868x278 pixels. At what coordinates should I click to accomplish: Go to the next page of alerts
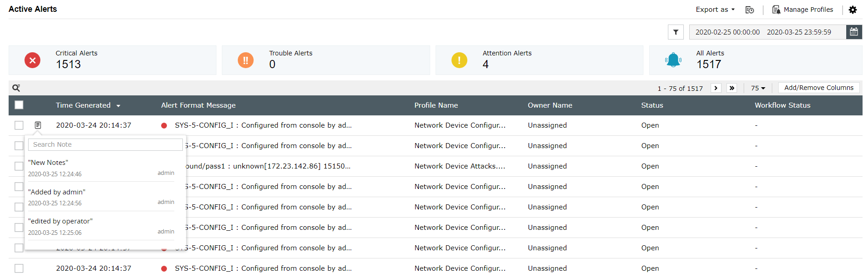[x=716, y=88]
